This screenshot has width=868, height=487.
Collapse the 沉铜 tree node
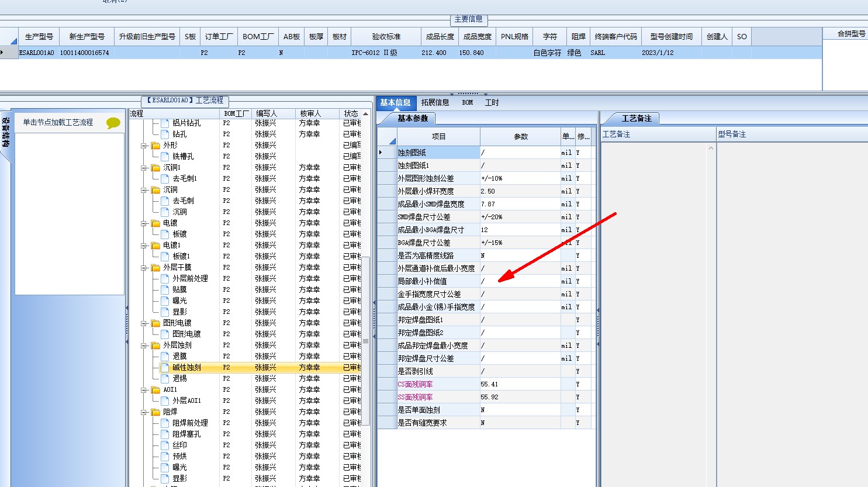tap(144, 190)
